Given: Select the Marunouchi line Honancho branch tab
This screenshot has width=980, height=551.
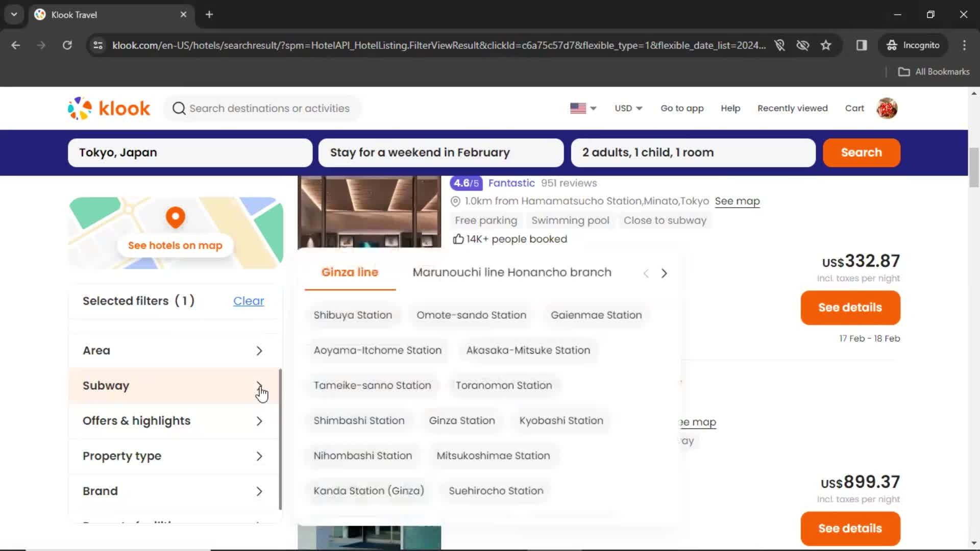Looking at the screenshot, I should pyautogui.click(x=512, y=272).
